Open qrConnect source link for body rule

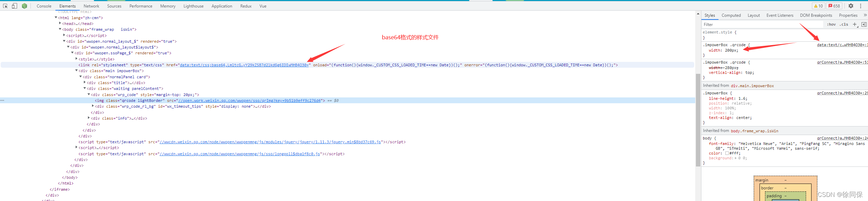(x=842, y=138)
